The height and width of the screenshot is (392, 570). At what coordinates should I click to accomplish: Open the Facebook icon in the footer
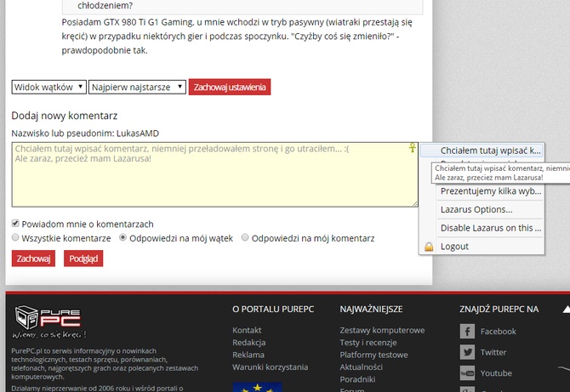(467, 332)
